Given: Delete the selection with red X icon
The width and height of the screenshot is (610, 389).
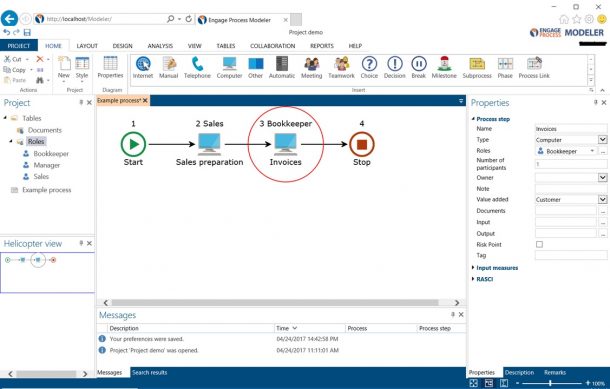Looking at the screenshot, I should tap(40, 59).
